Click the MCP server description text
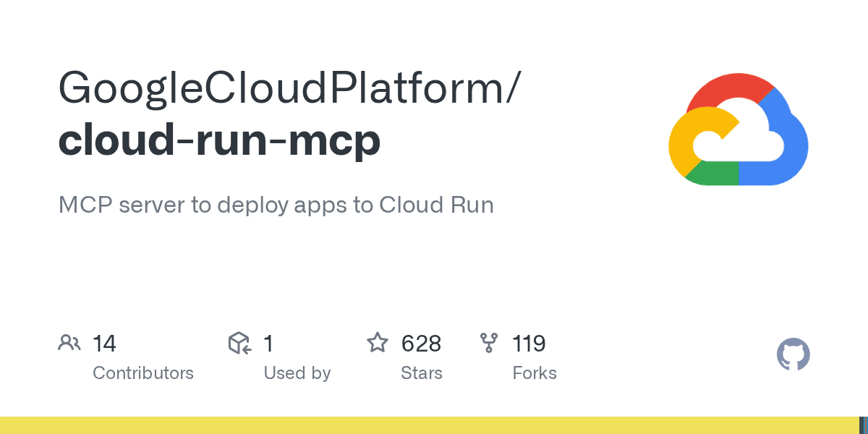This screenshot has height=434, width=868. (x=276, y=205)
